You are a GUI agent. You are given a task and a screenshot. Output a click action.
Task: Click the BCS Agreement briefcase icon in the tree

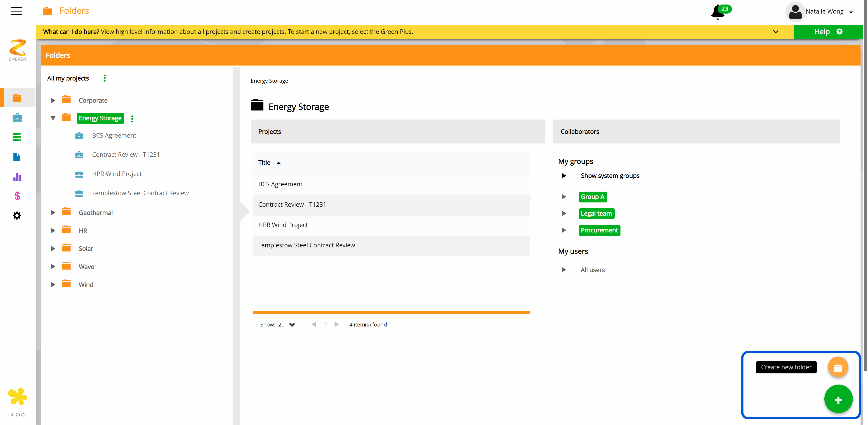point(79,135)
